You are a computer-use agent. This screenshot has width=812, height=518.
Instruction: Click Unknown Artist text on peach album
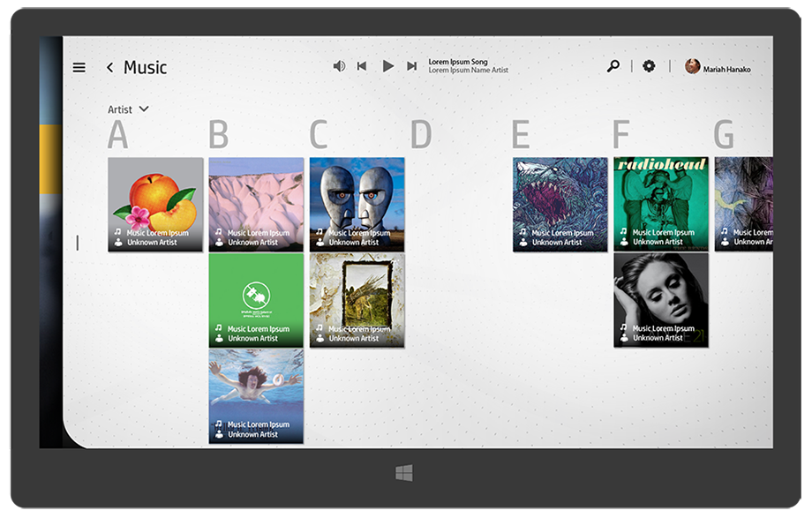pyautogui.click(x=152, y=243)
